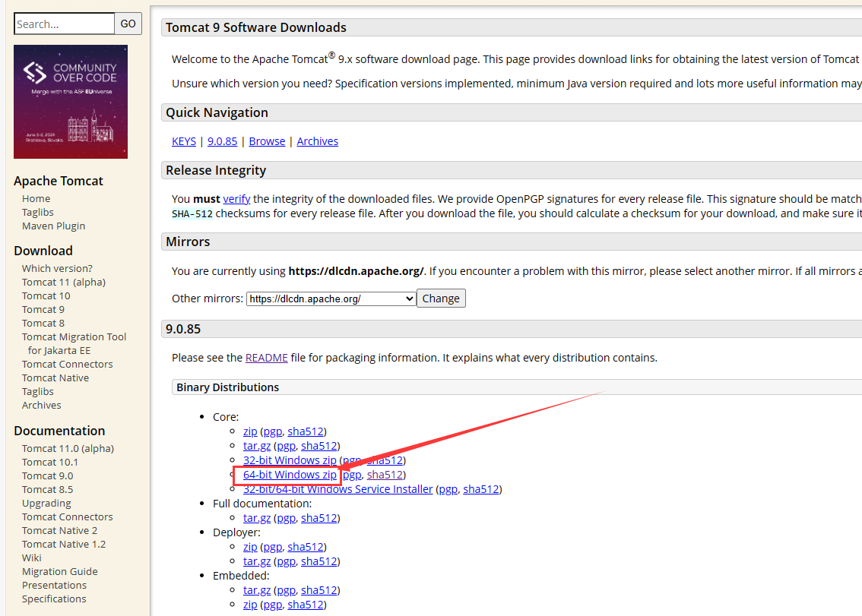Image resolution: width=862 pixels, height=616 pixels.
Task: Open pgp signature for Core zip
Action: tap(273, 431)
